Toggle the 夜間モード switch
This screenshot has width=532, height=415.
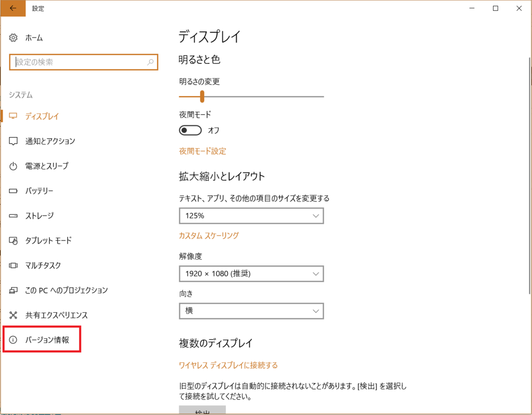190,130
